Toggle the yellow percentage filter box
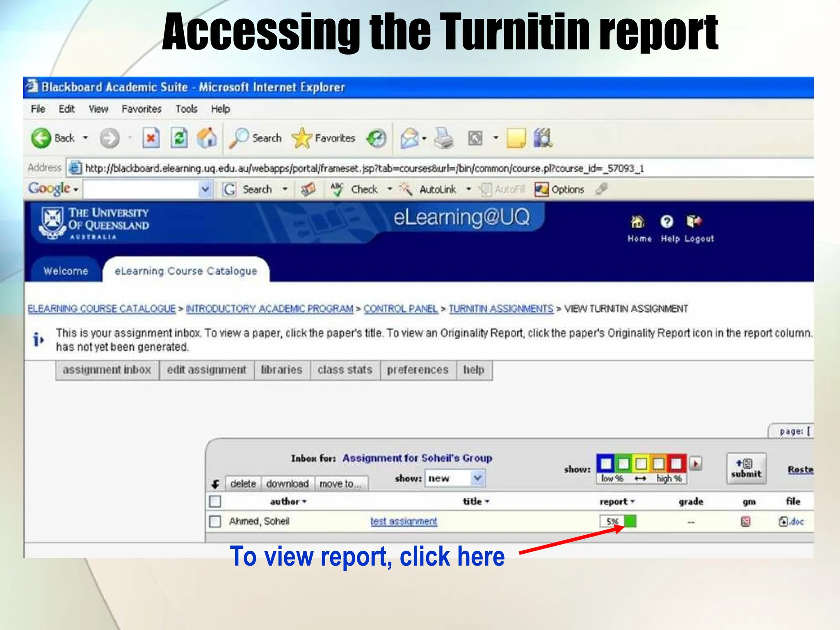Screen dimensions: 840x630 (x=641, y=464)
